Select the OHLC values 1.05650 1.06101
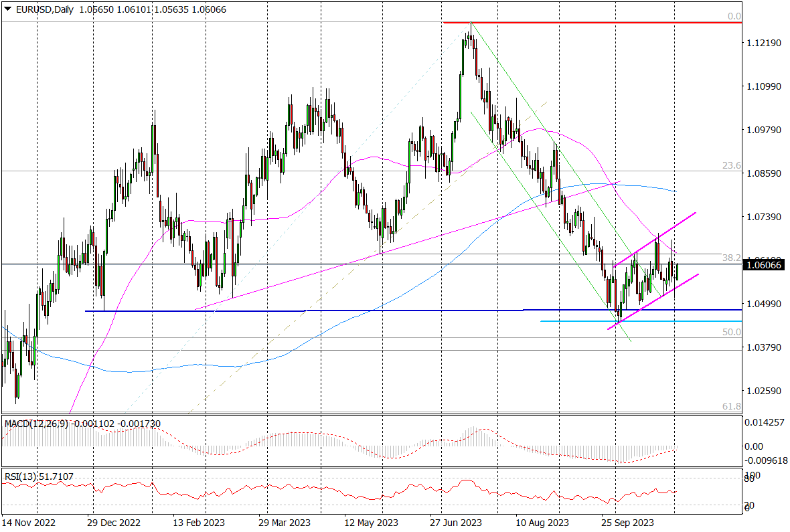 tap(115, 9)
